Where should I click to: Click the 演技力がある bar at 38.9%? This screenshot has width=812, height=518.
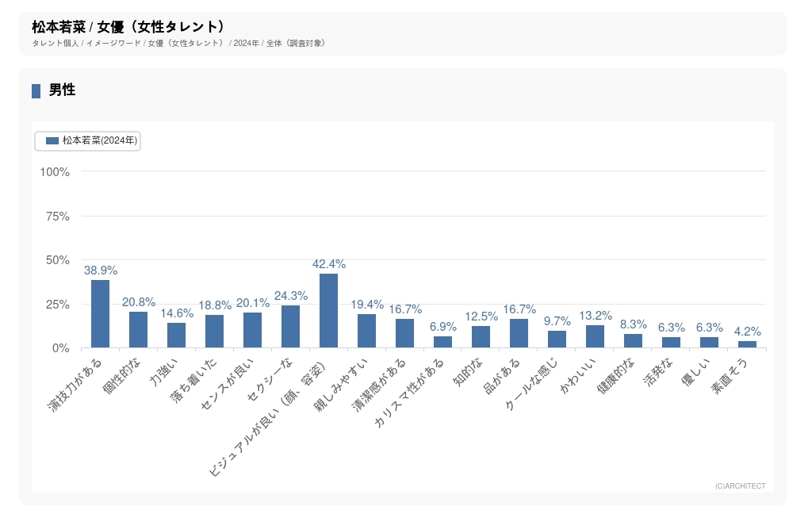point(101,314)
